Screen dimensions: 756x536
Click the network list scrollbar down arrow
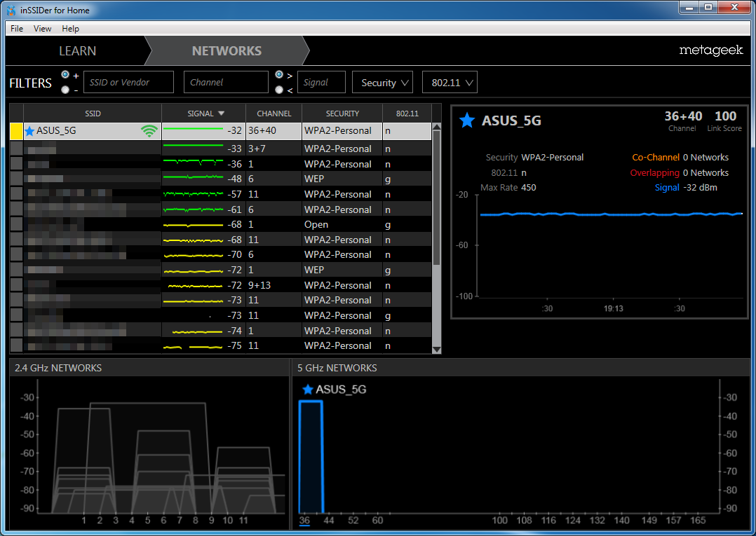coord(437,350)
